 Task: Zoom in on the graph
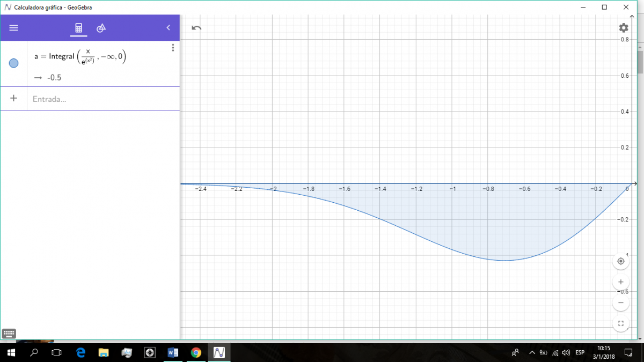(620, 282)
